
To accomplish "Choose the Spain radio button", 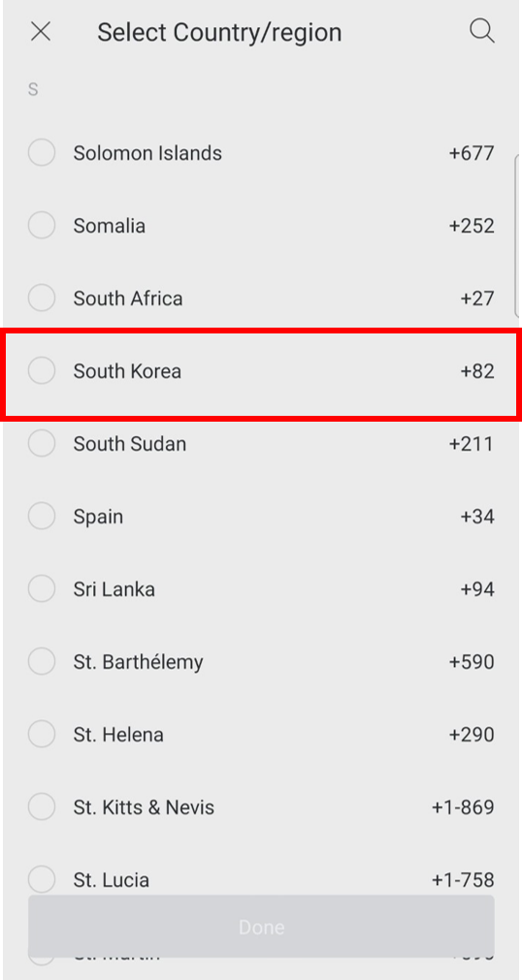I will (42, 517).
